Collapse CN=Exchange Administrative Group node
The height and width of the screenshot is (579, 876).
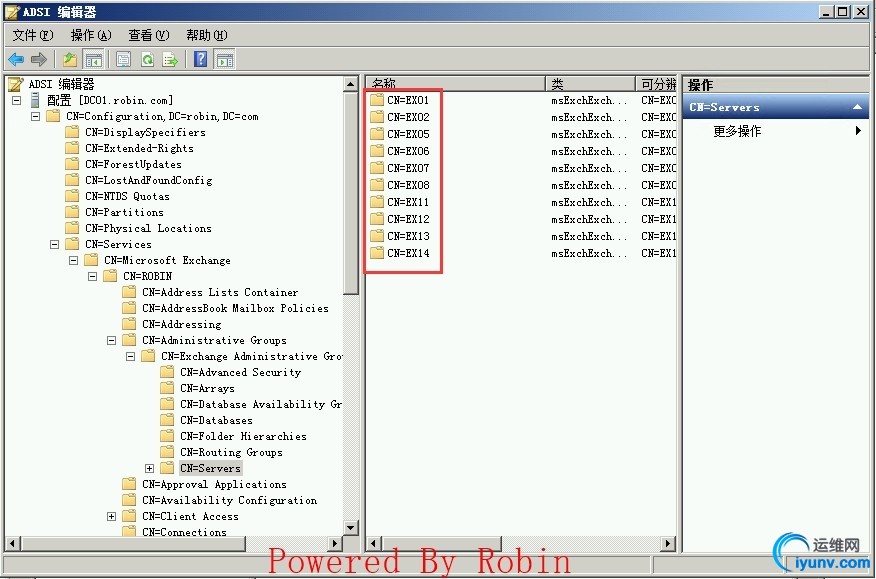coord(131,356)
